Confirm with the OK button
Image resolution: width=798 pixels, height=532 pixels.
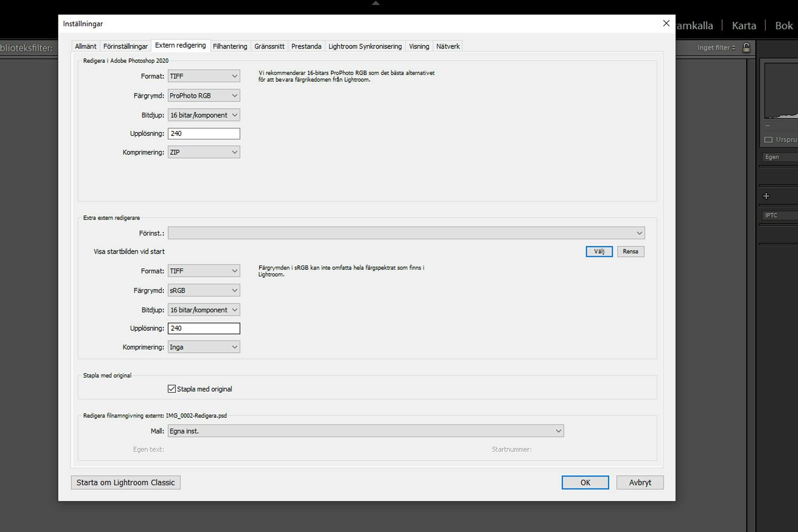[585, 483]
